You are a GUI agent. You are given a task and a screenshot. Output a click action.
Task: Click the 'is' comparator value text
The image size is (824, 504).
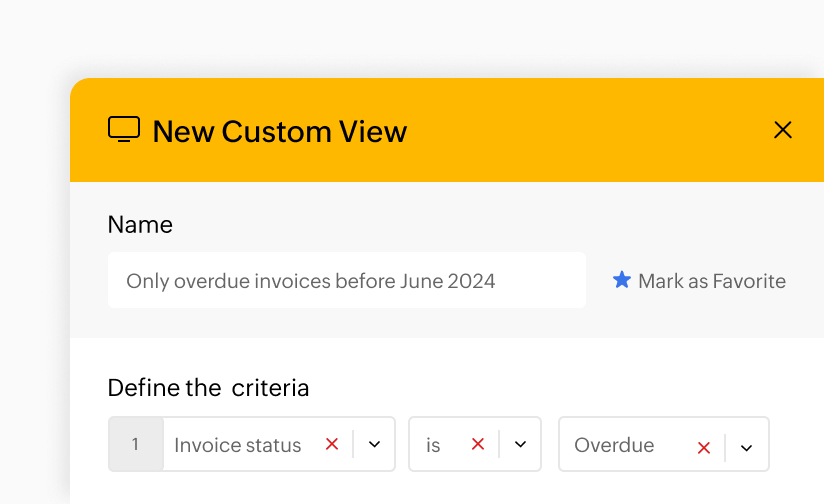coord(433,445)
